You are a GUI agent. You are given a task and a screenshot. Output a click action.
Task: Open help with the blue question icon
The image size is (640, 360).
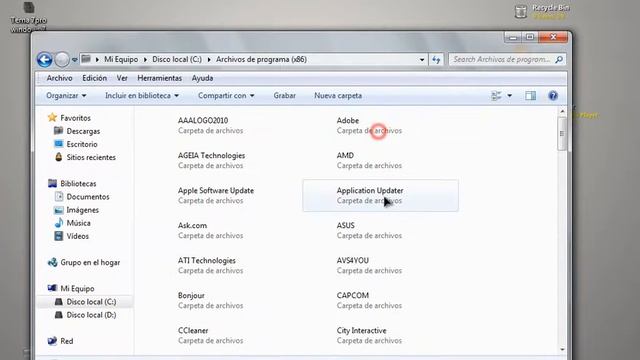tap(553, 96)
